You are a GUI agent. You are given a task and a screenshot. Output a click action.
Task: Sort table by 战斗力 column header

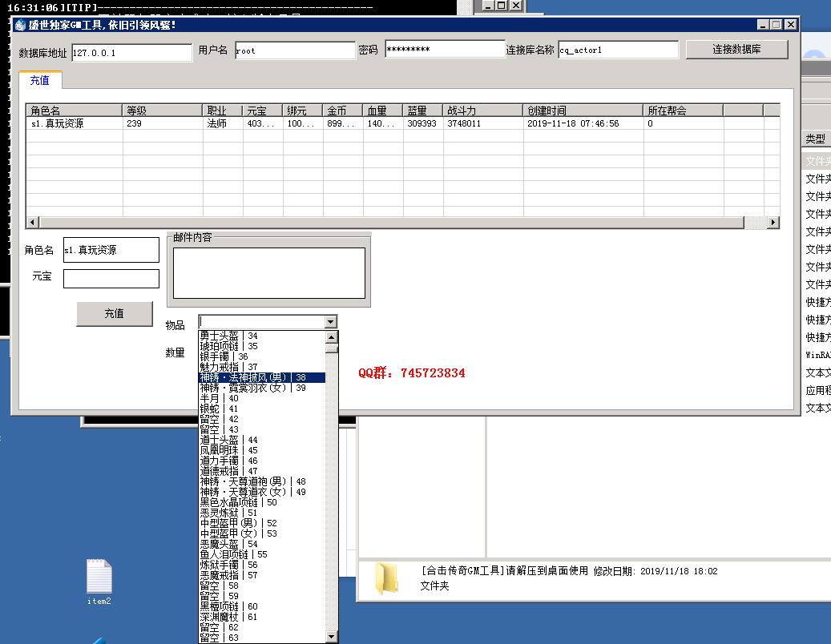(483, 111)
